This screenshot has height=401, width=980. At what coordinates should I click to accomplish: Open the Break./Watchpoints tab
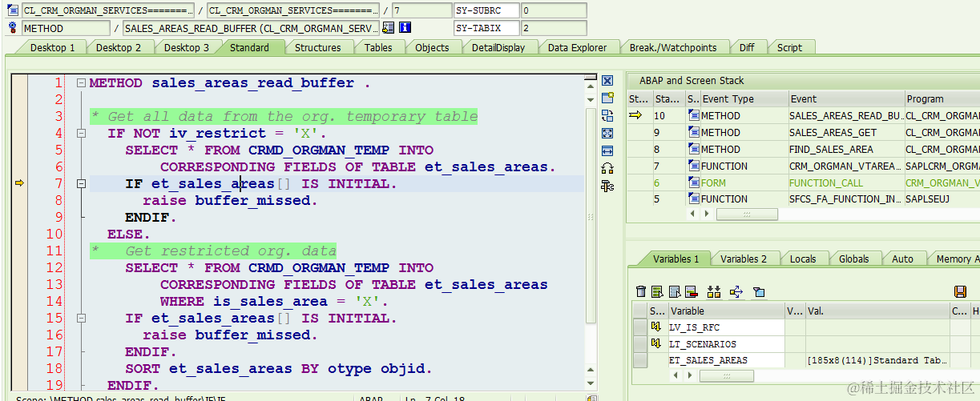pyautogui.click(x=673, y=47)
